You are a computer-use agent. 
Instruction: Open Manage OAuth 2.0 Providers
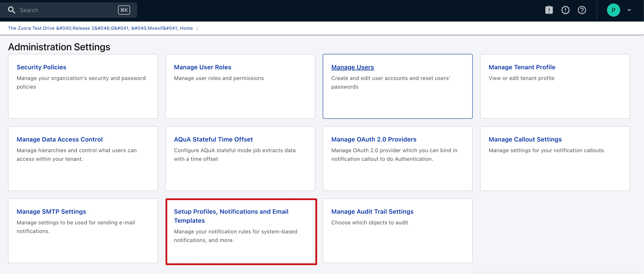pyautogui.click(x=374, y=139)
